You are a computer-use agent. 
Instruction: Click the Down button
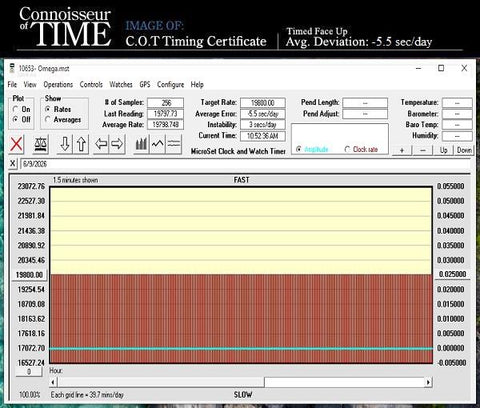[464, 150]
